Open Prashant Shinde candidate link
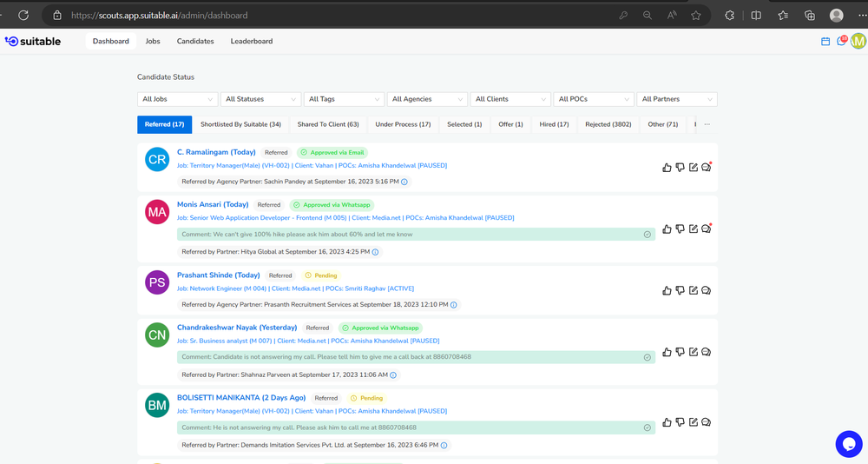 [219, 275]
